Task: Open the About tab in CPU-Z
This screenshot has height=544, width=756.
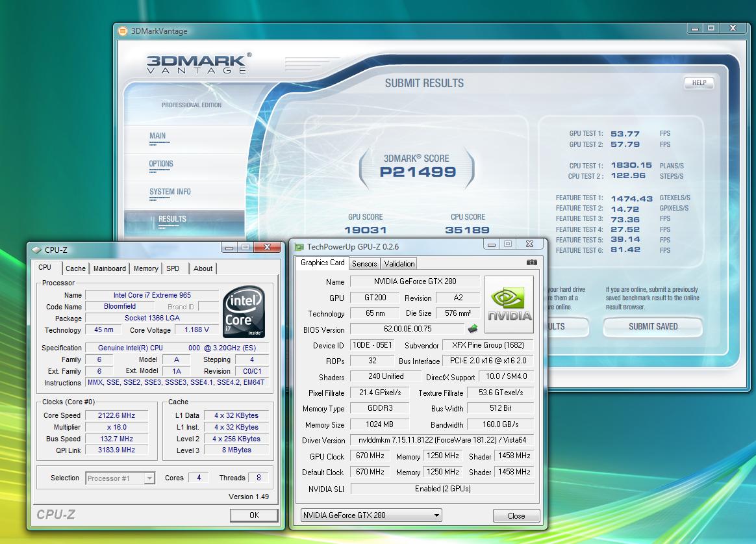Action: point(203,268)
